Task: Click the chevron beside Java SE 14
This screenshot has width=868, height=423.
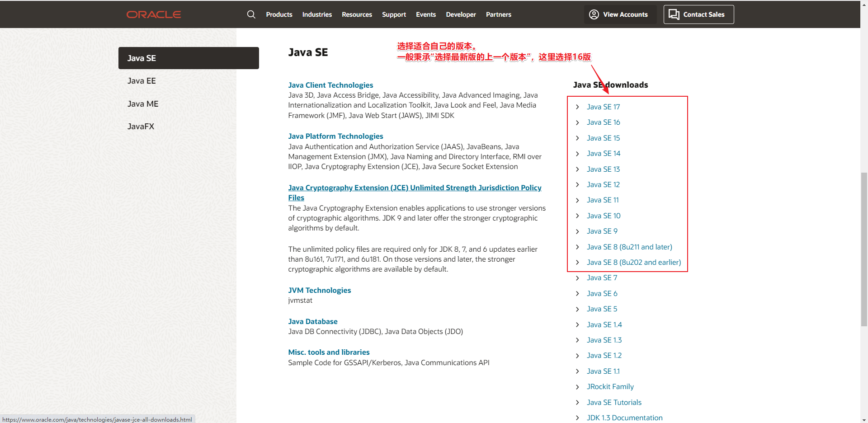Action: coord(577,154)
